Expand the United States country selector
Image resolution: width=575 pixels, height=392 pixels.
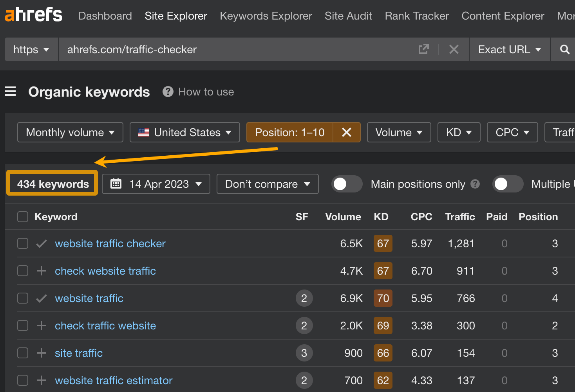click(x=184, y=132)
